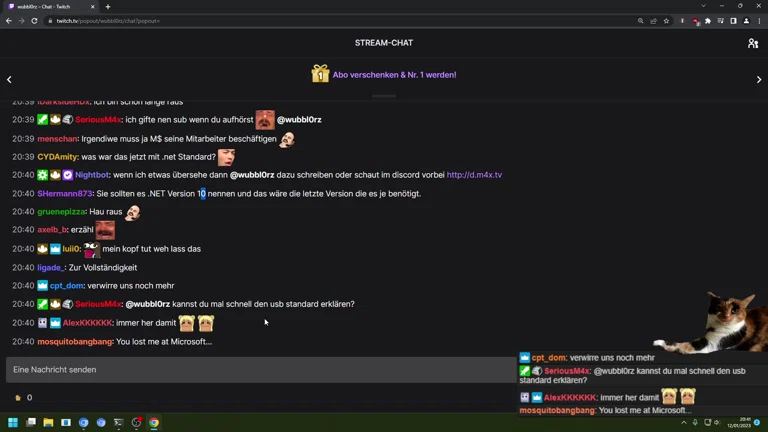768x432 pixels.
Task: Click the Eine Nachricht senden field
Action: pyautogui.click(x=261, y=370)
